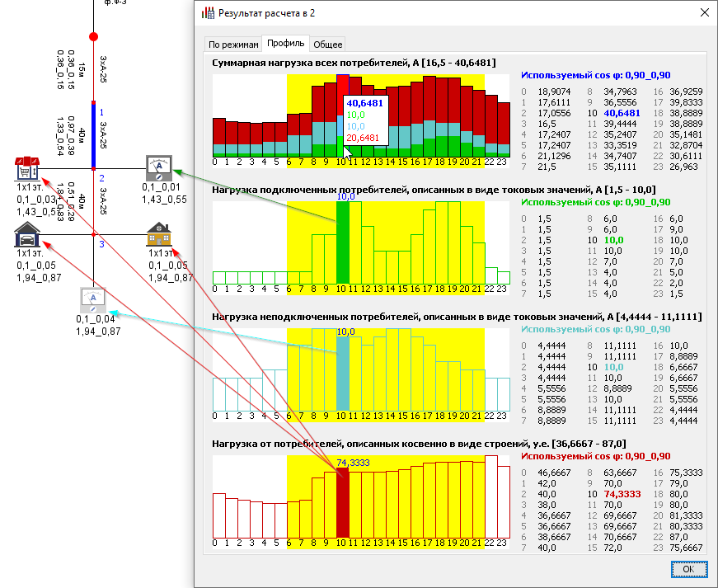The image size is (718, 588).
Task: Select the red node dot on the feeder line
Action: [93, 36]
